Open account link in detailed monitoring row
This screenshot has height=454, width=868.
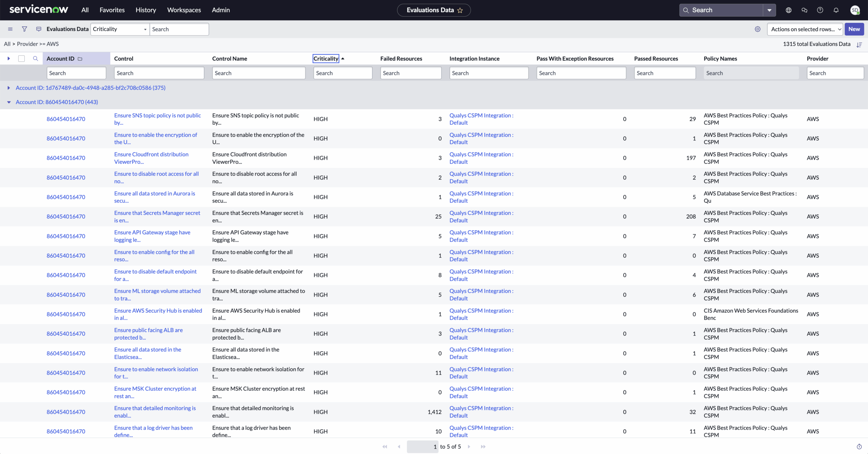[x=66, y=412]
